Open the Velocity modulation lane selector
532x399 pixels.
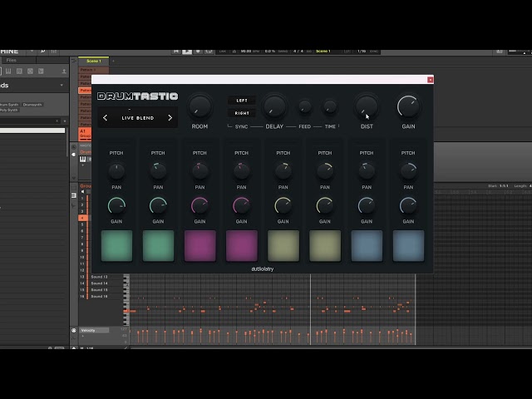94,330
